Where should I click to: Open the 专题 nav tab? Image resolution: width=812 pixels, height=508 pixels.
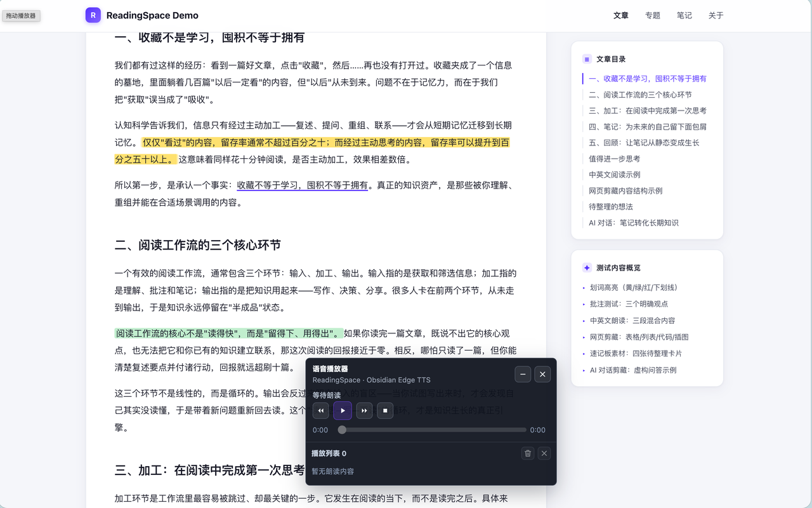tap(653, 15)
